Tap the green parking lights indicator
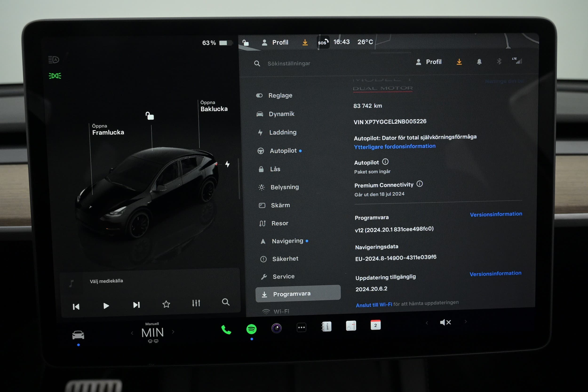588x392 pixels. click(55, 76)
